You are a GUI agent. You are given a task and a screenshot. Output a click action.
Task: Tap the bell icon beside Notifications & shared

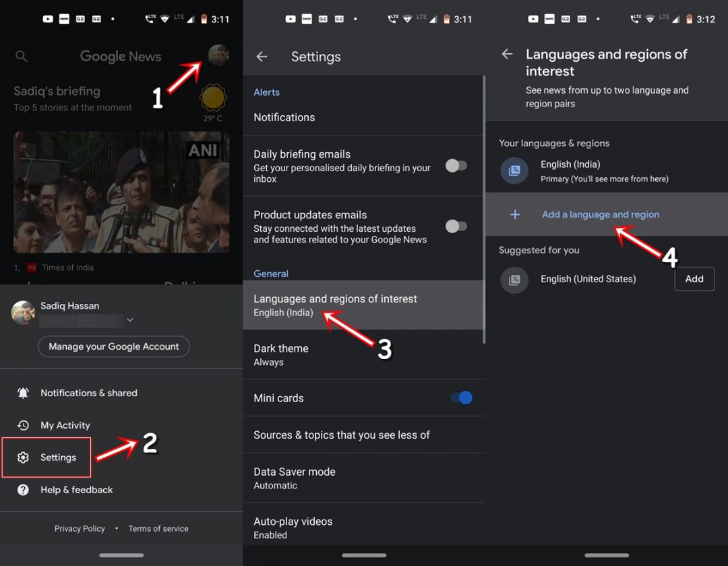[x=23, y=393]
